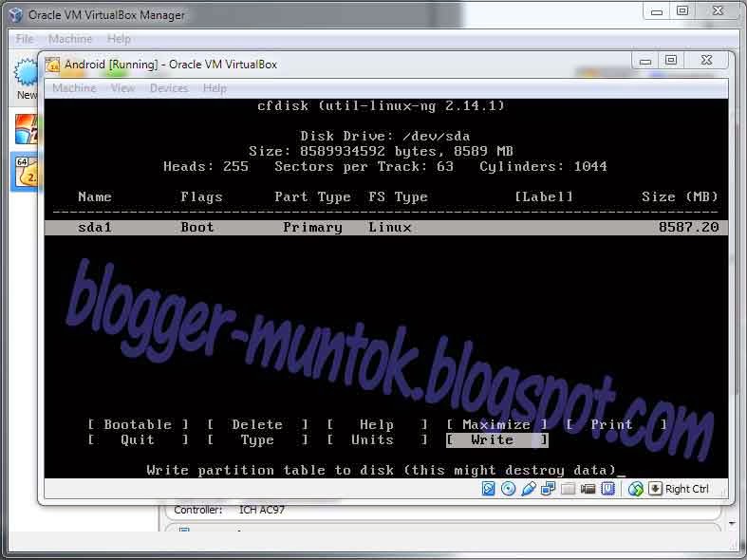Click the USB devices status icon

point(529,489)
